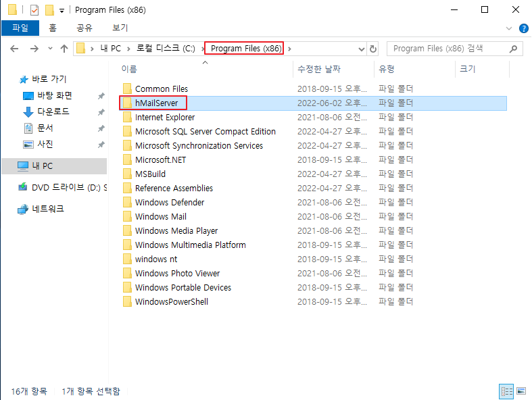Open recent locations dropdown arrow
Screen dimensions: 532x400
pos(50,49)
